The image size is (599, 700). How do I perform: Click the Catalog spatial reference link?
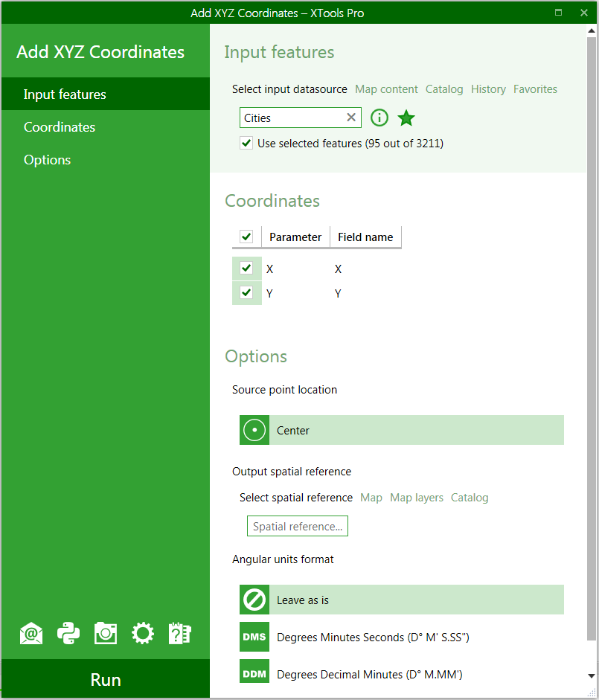[470, 498]
